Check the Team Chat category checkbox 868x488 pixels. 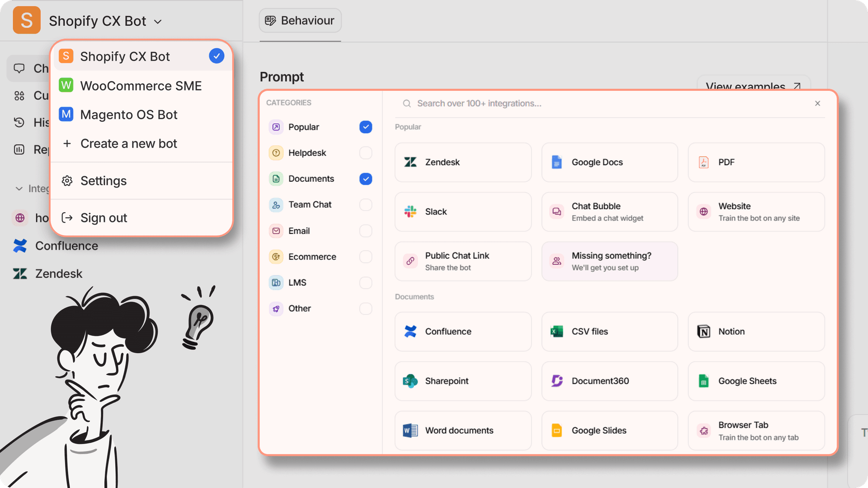click(x=366, y=205)
